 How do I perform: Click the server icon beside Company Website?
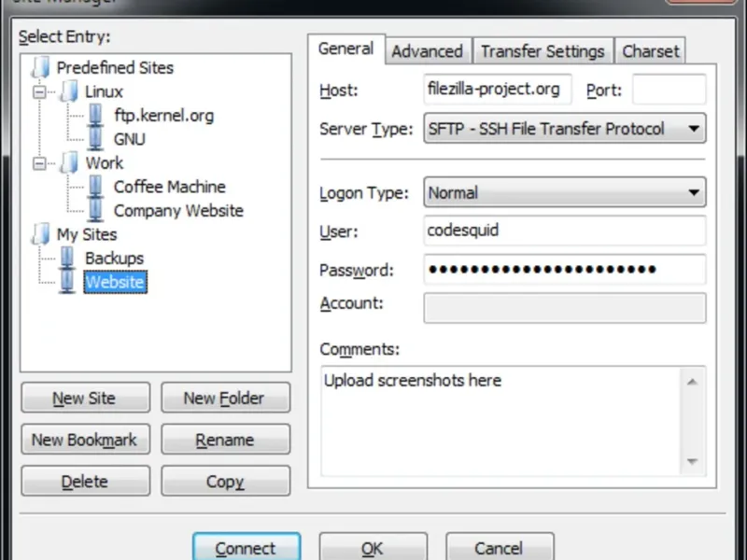click(95, 211)
